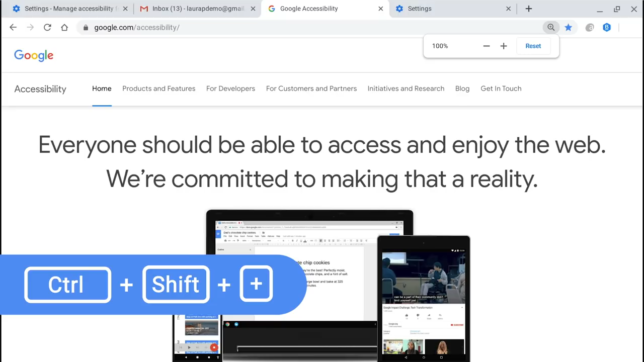Click the tablet device image
Viewport: 644px width, 362px height.
[424, 299]
